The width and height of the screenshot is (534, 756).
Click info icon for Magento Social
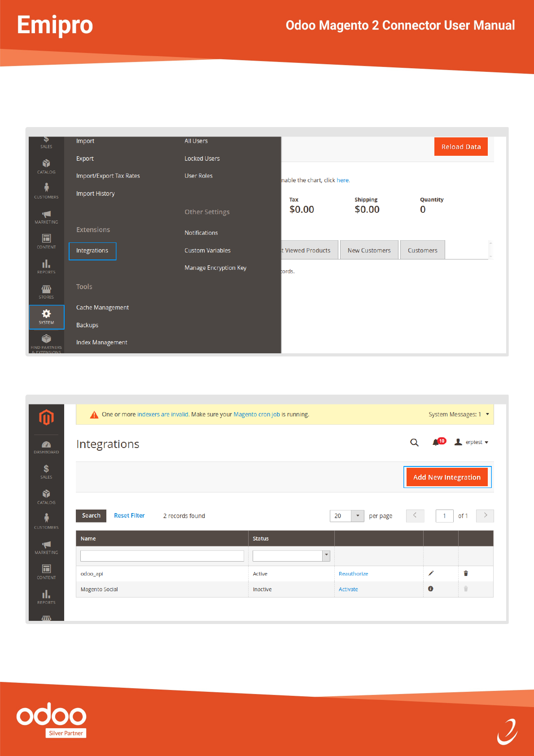[x=431, y=589]
